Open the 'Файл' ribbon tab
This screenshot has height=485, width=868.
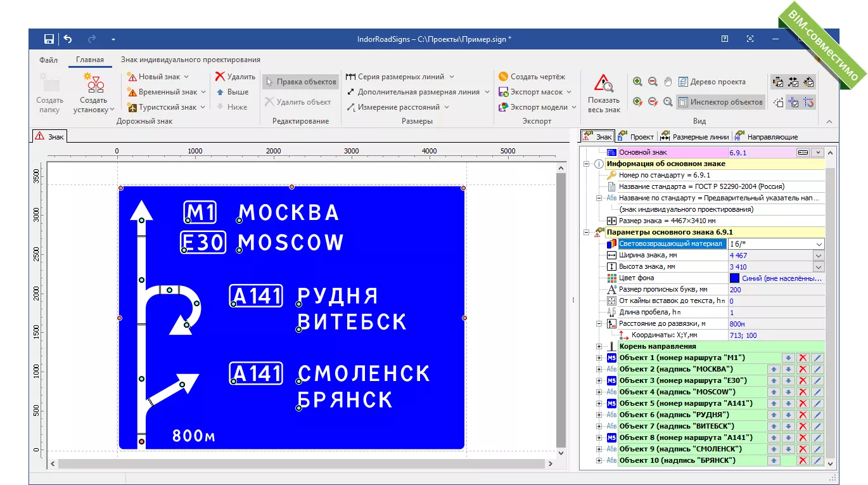pos(48,60)
